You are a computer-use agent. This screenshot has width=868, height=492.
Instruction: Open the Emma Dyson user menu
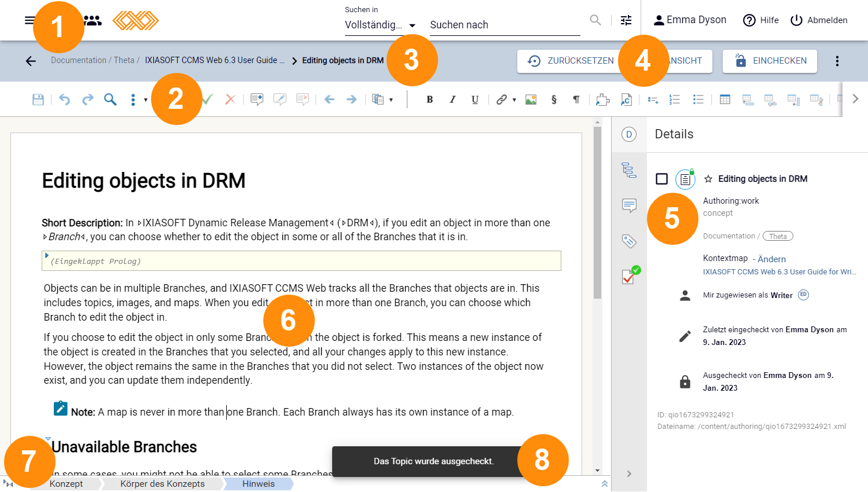tap(690, 20)
